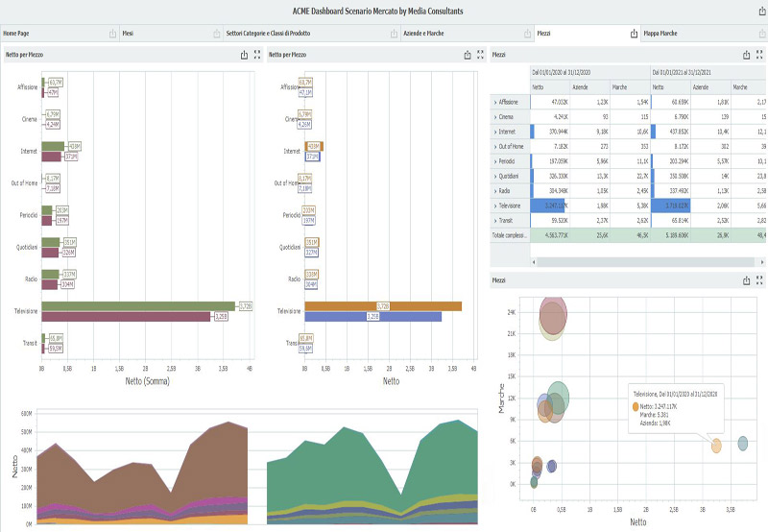Click the export icon in the Mezzi table panel header
Screen dimensions: 768x532
744,55
